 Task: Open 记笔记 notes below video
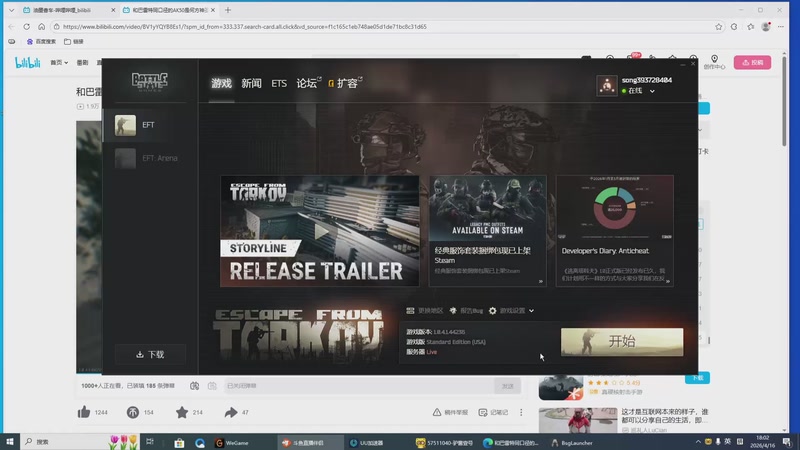coord(493,412)
